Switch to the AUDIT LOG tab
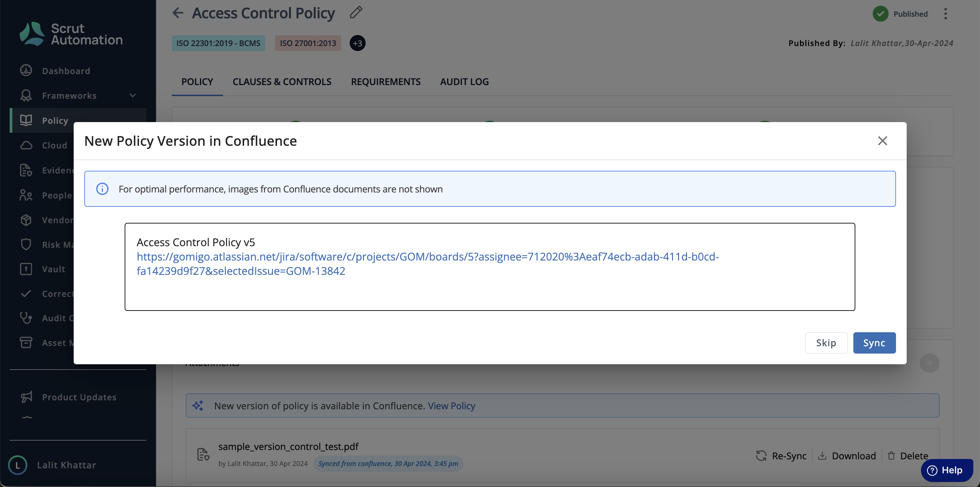Image resolution: width=980 pixels, height=487 pixels. pos(465,81)
